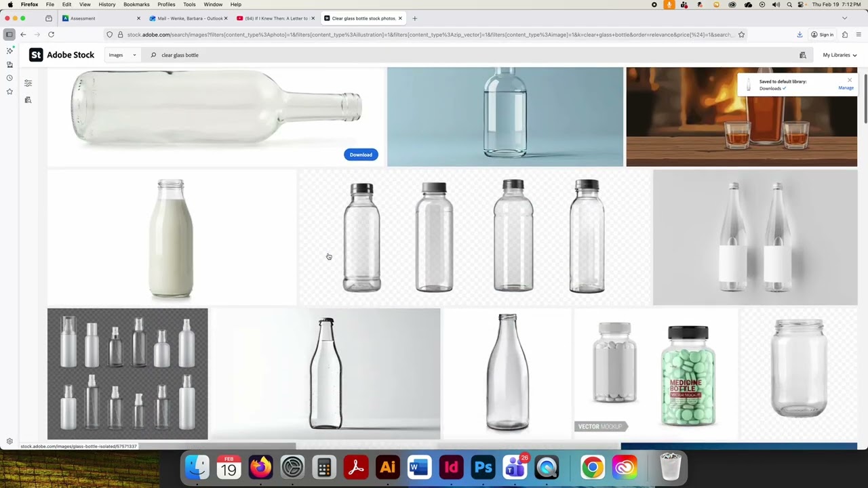This screenshot has width=868, height=488.
Task: Click the Manage link in notification
Action: 846,88
